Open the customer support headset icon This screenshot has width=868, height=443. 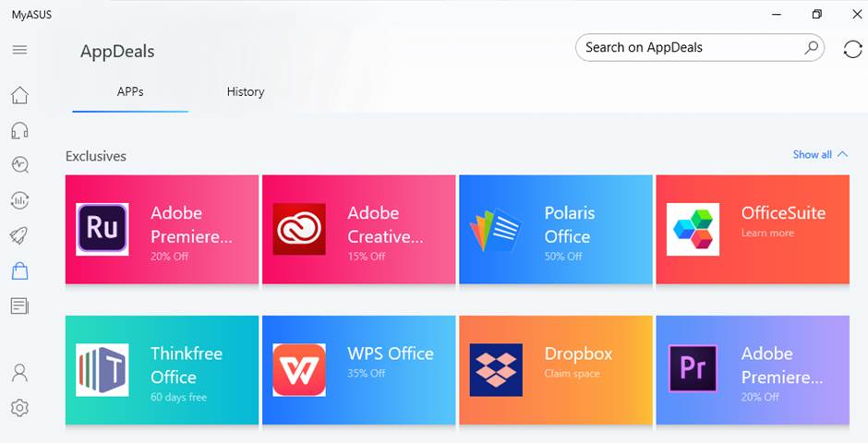pyautogui.click(x=19, y=130)
